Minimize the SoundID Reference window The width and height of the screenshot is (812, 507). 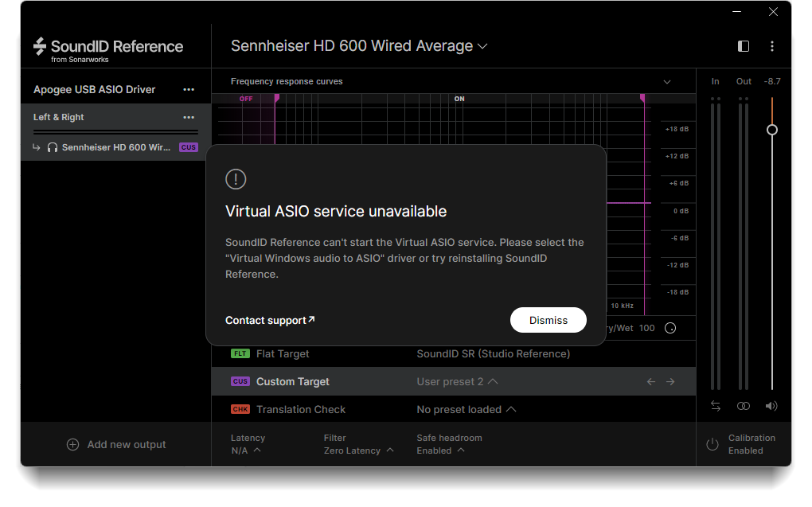(x=736, y=11)
